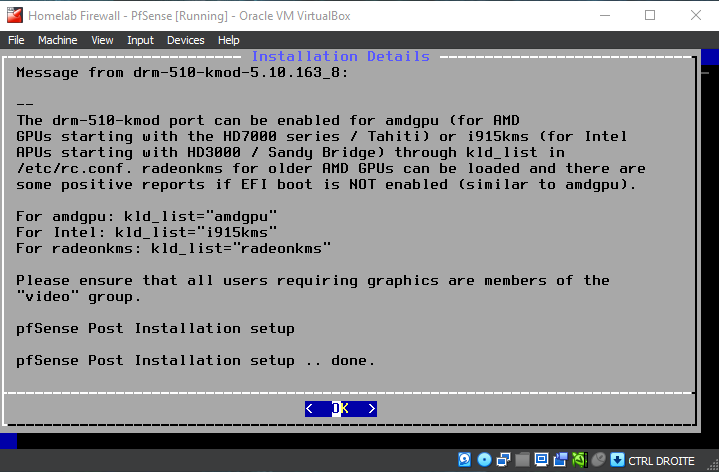The image size is (719, 472).
Task: Open the Help menu
Action: [x=228, y=40]
